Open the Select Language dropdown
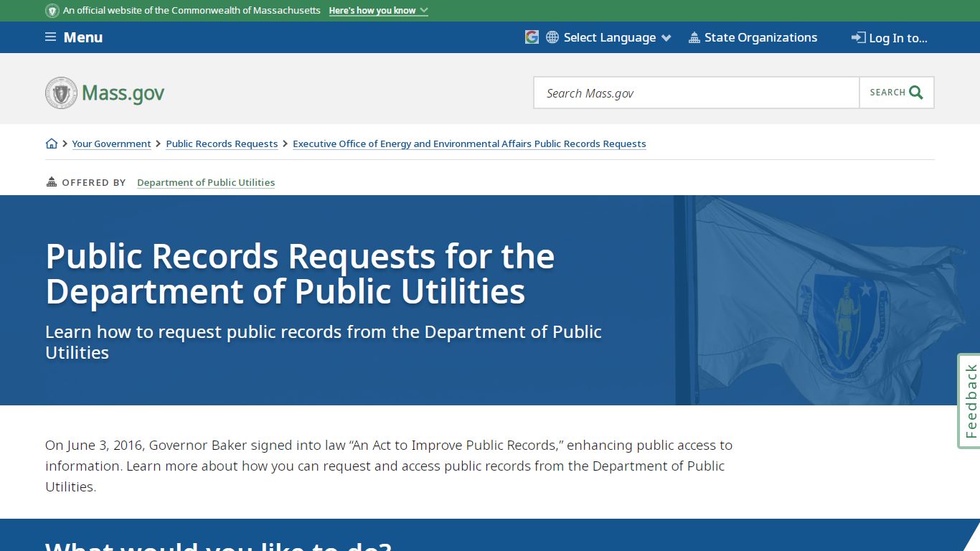The height and width of the screenshot is (551, 980). (617, 37)
